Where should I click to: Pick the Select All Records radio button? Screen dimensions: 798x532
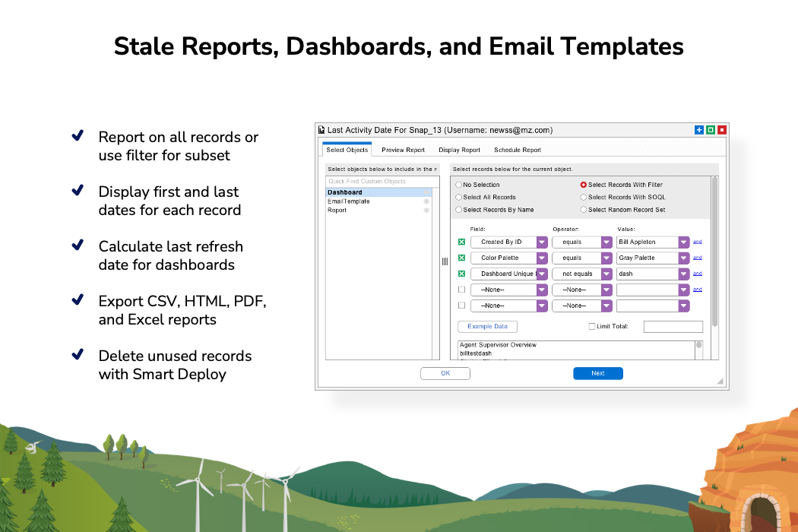coord(458,197)
